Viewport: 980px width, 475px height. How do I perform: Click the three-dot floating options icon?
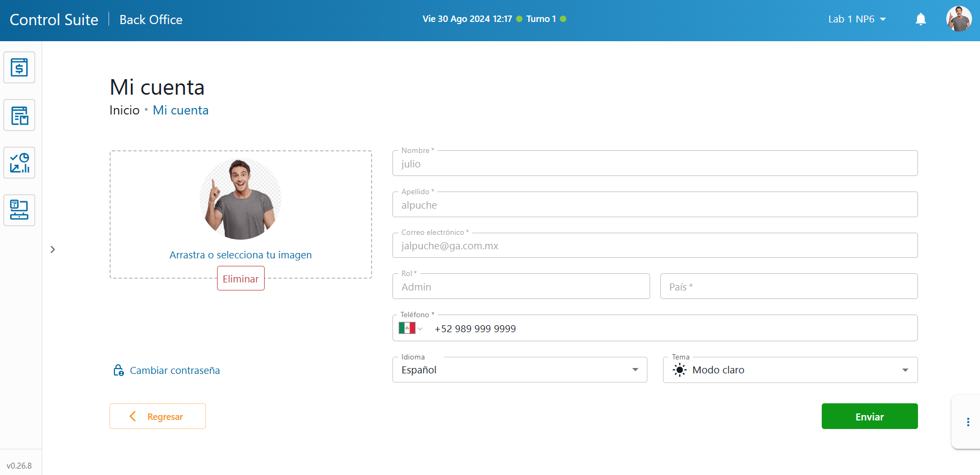tap(968, 422)
